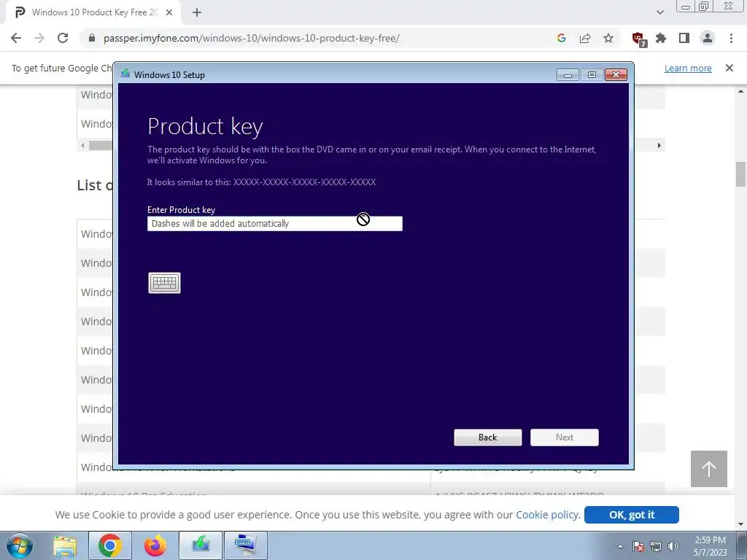The width and height of the screenshot is (747, 560).
Task: Open a new Chrome tab
Action: [197, 12]
